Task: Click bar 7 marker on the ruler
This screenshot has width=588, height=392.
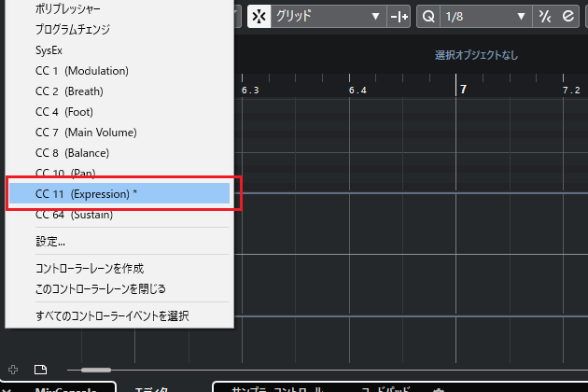Action: pyautogui.click(x=462, y=90)
